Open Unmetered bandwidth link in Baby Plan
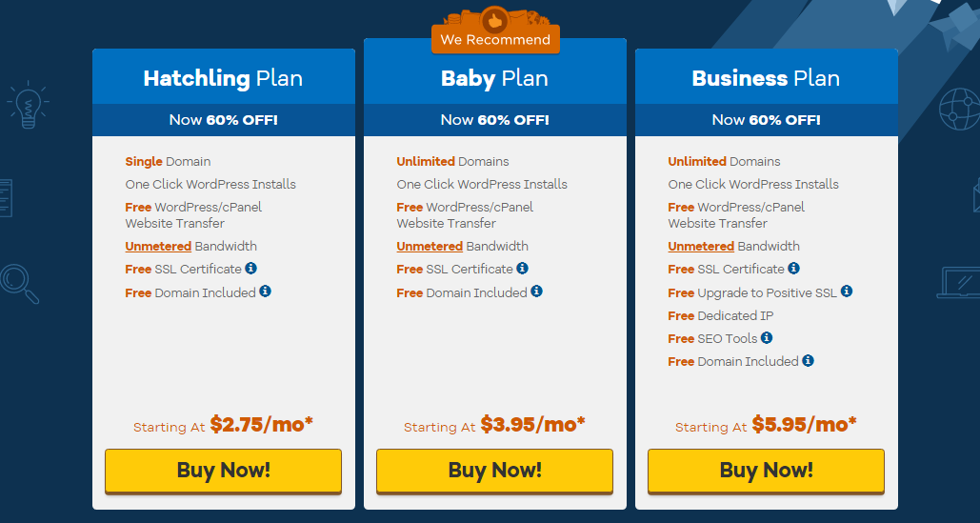Viewport: 980px width, 523px height. pos(430,246)
